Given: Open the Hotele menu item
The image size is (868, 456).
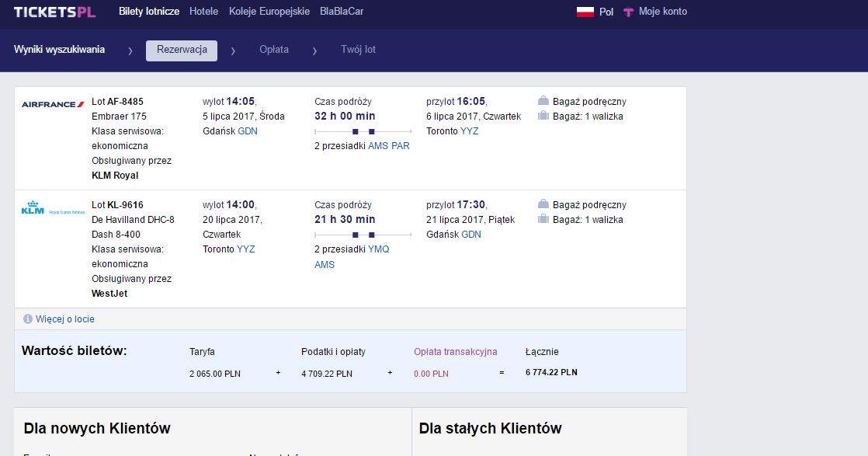Looking at the screenshot, I should (203, 11).
